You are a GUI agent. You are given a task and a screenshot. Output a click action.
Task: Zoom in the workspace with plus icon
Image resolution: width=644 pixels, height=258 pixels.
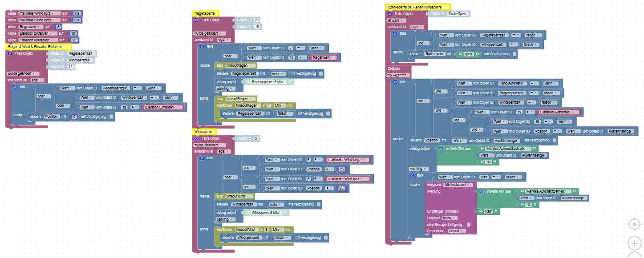(635, 243)
